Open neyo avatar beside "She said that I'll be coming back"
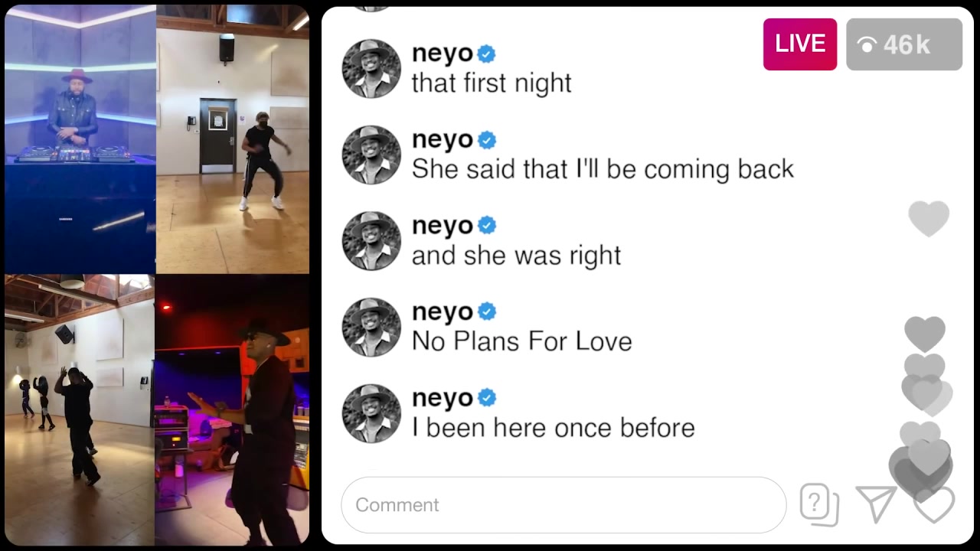Viewport: 980px width, 551px height. point(371,155)
